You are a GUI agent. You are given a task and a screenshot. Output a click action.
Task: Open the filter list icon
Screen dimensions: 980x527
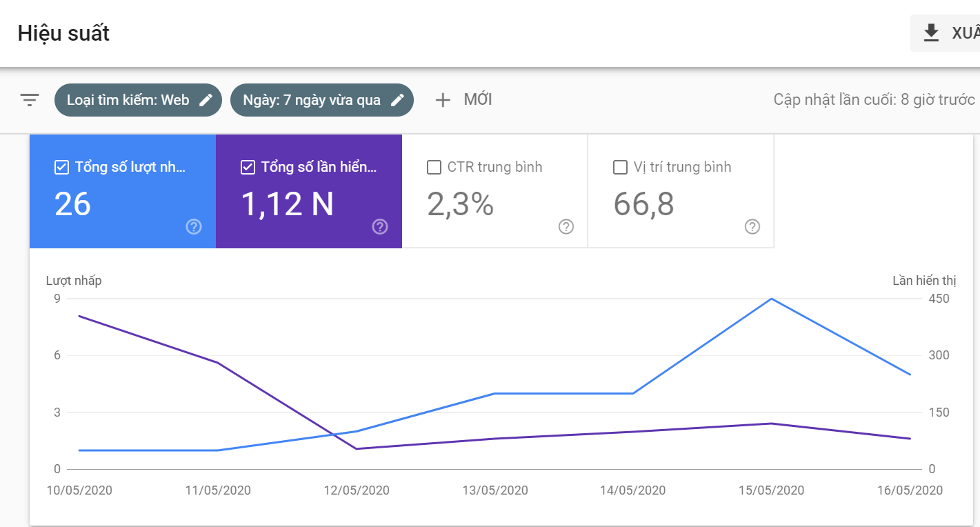[29, 100]
